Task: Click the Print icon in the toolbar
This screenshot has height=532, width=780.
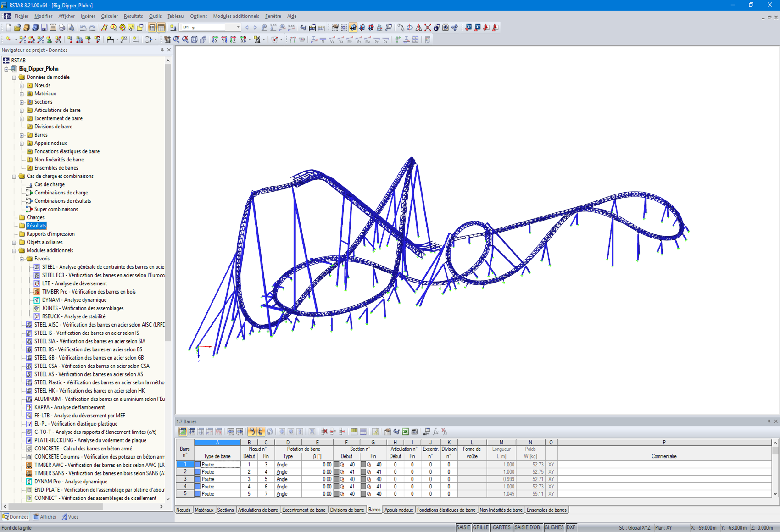Action: [62, 28]
